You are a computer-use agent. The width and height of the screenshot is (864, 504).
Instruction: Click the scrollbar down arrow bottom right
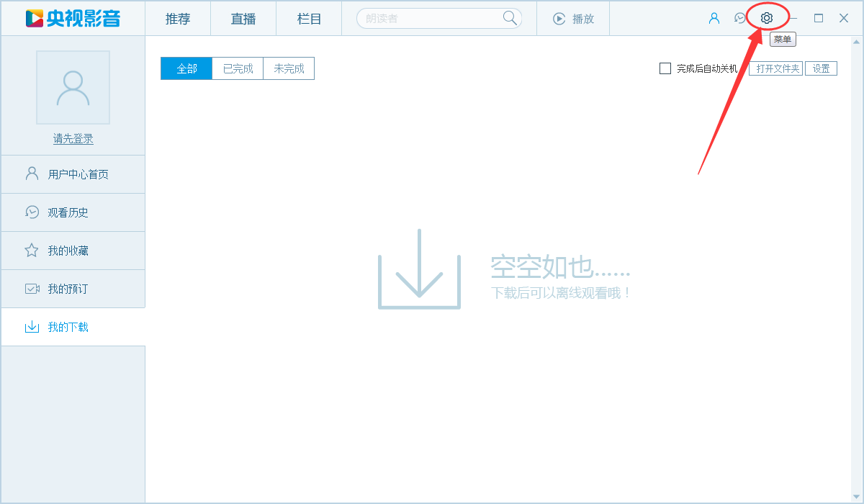858,498
